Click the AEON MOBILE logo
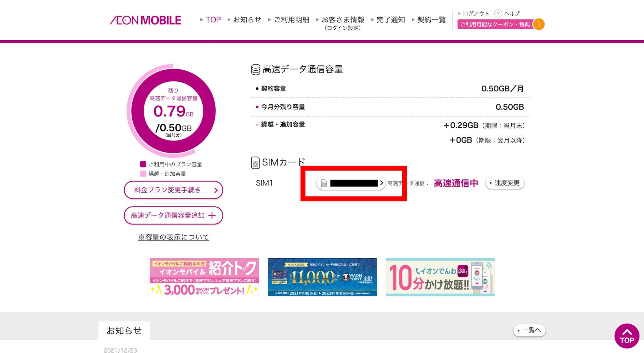Image resolution: width=644 pixels, height=353 pixels. [x=145, y=20]
